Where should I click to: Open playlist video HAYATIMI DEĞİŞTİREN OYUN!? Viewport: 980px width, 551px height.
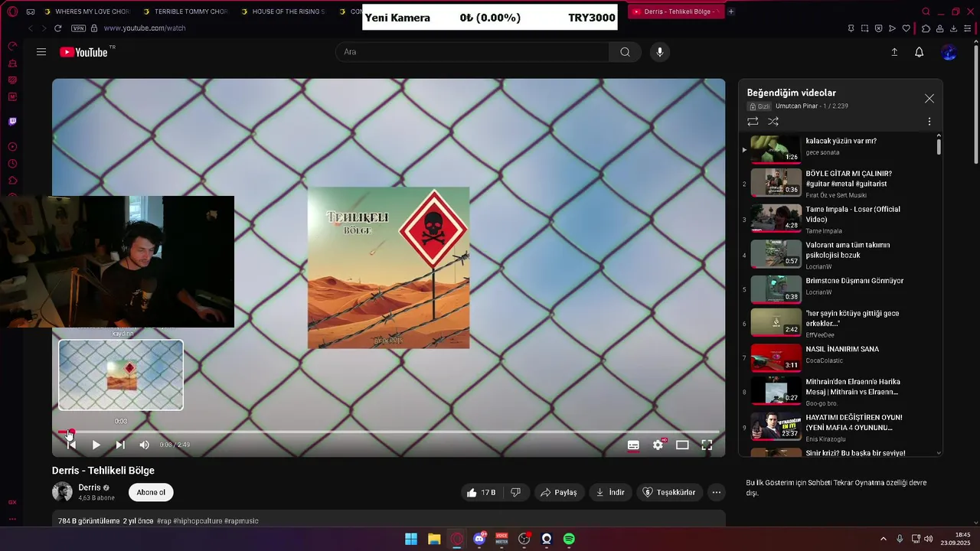[840, 427]
